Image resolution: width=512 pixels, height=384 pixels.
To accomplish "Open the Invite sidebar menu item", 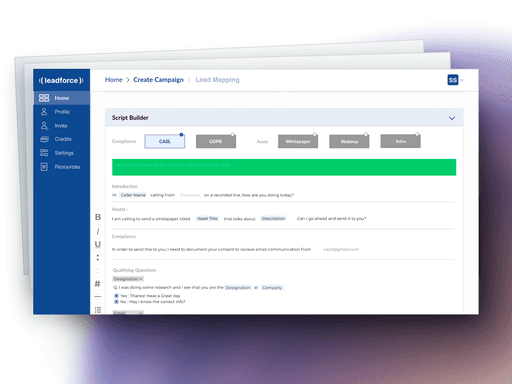I will click(x=62, y=126).
